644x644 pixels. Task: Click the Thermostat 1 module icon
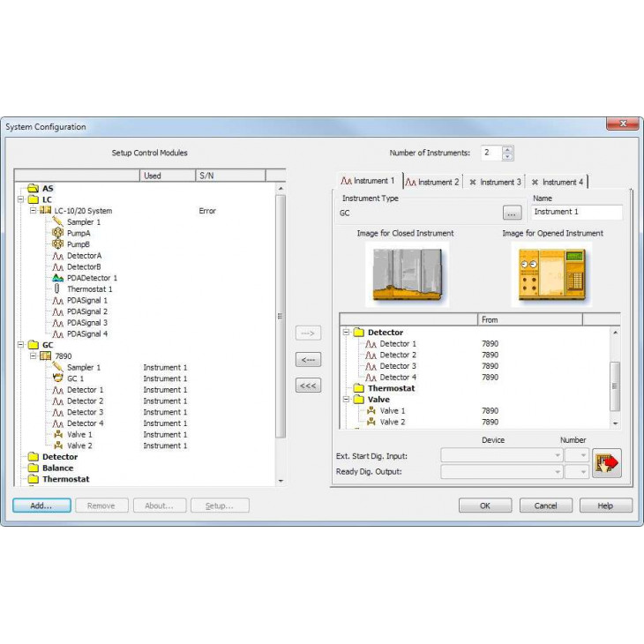click(58, 288)
